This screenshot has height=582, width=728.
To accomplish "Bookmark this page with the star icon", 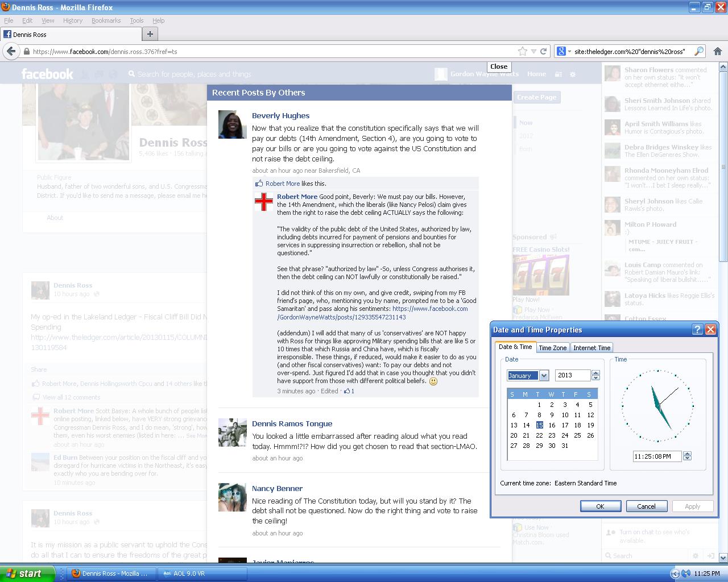I will (523, 51).
